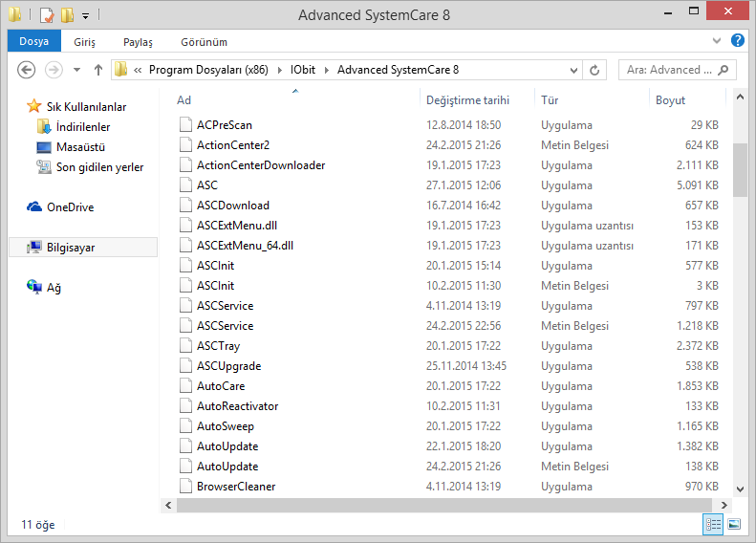Screen dimensions: 756x543
Task: Expand the ribbon with the chevron
Action: [717, 42]
